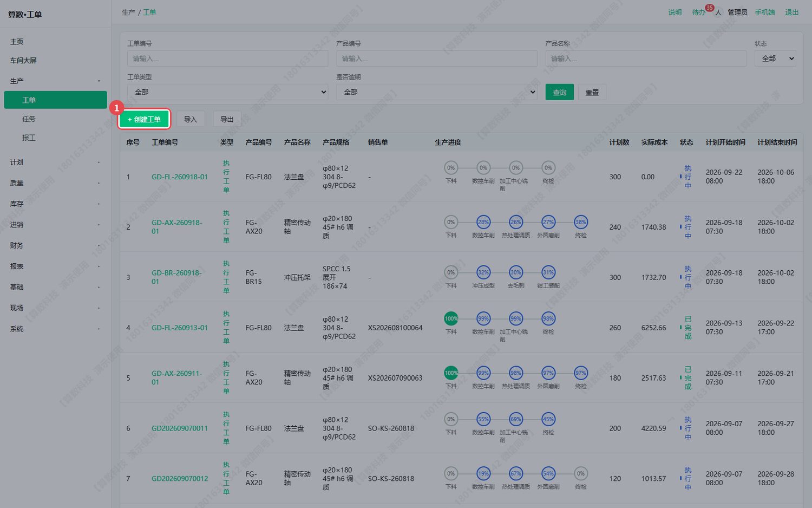Click 45% 终检 circle in GD202609070011 row
This screenshot has width=812, height=508.
(548, 419)
